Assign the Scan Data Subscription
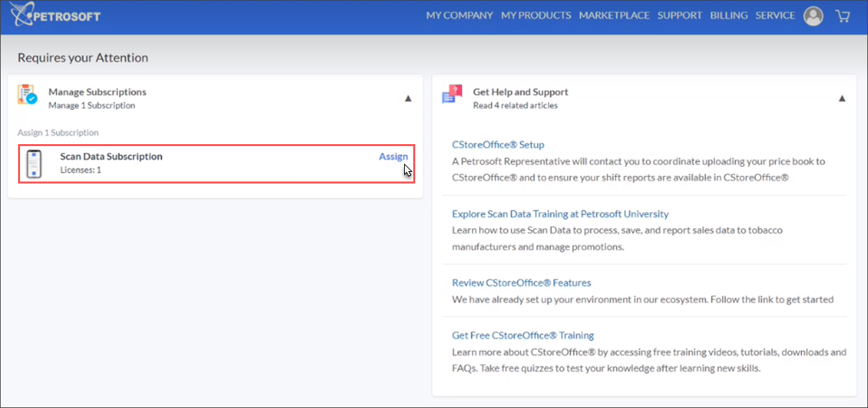The image size is (868, 408). click(392, 157)
